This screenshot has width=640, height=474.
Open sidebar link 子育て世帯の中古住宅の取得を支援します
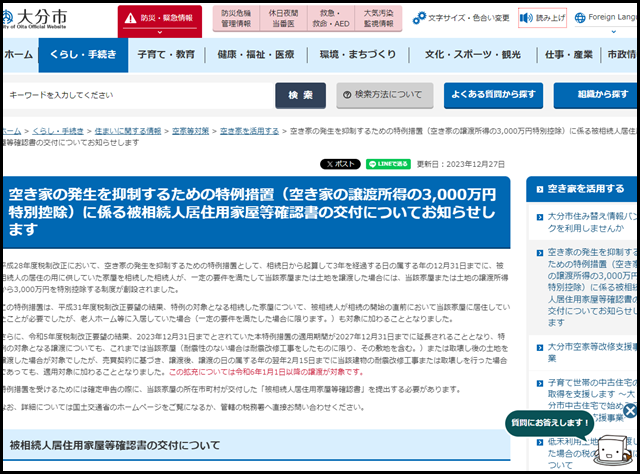pyautogui.click(x=592, y=400)
